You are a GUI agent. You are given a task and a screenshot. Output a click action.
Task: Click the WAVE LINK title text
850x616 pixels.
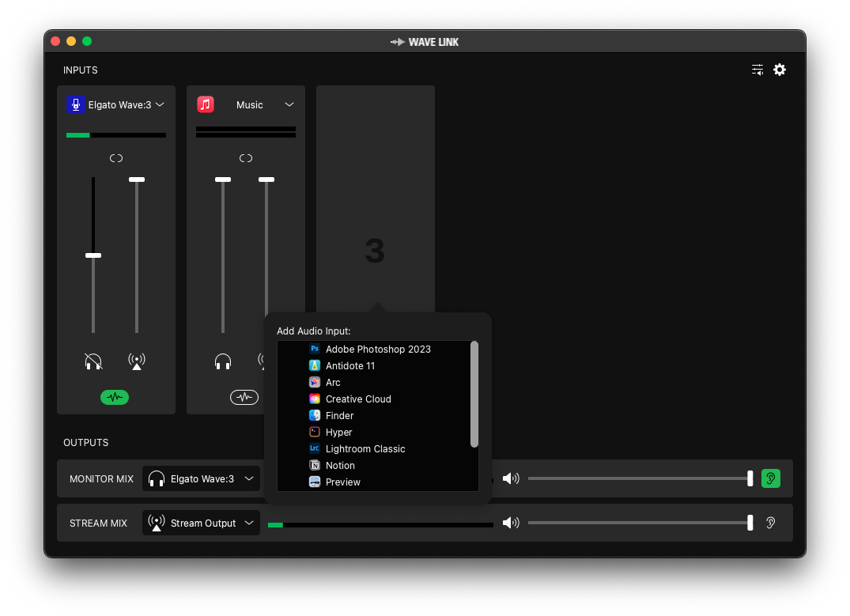(x=433, y=42)
